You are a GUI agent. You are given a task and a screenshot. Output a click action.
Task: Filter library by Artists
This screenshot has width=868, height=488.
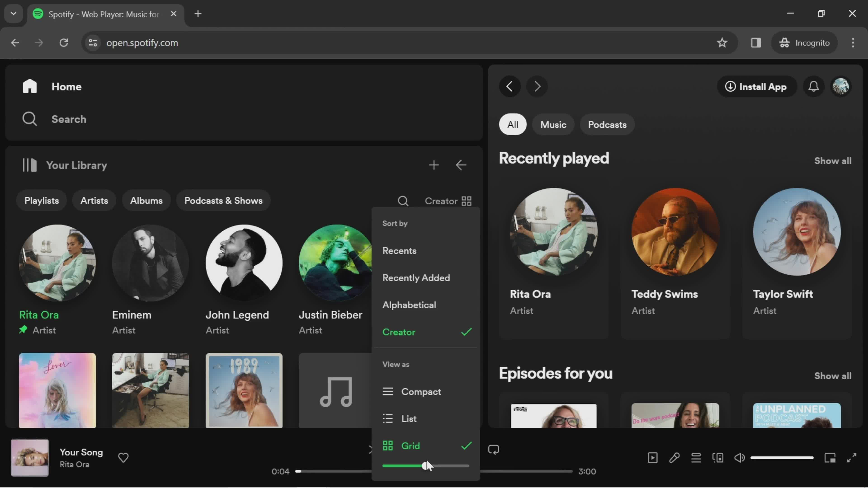[94, 201]
